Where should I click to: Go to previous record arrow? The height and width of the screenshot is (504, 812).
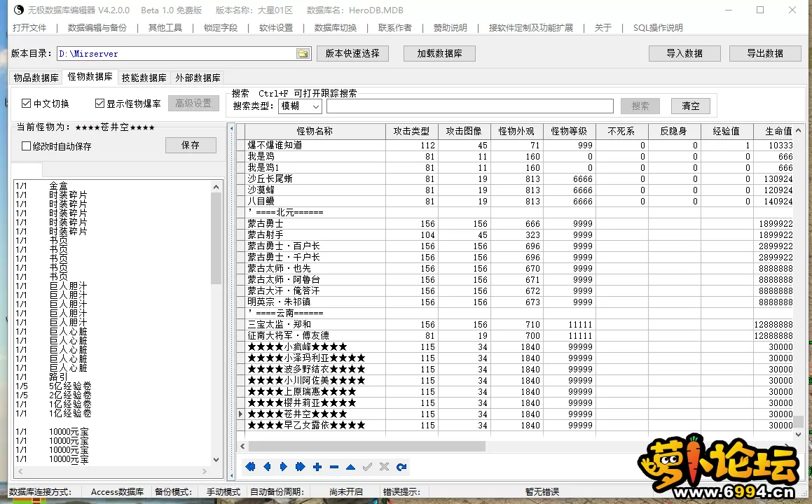[267, 467]
